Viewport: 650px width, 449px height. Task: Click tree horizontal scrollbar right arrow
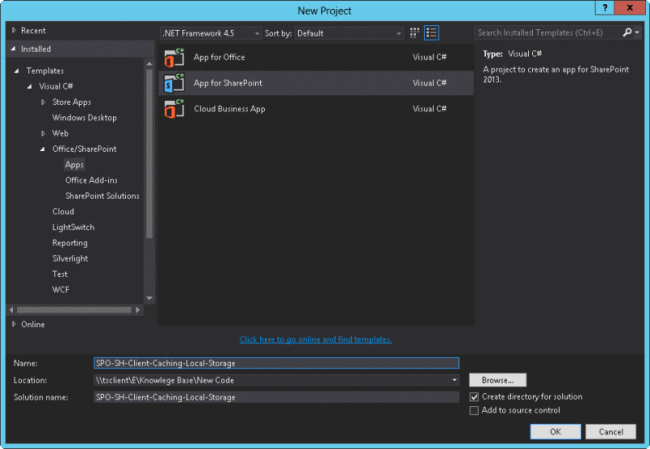(x=138, y=310)
